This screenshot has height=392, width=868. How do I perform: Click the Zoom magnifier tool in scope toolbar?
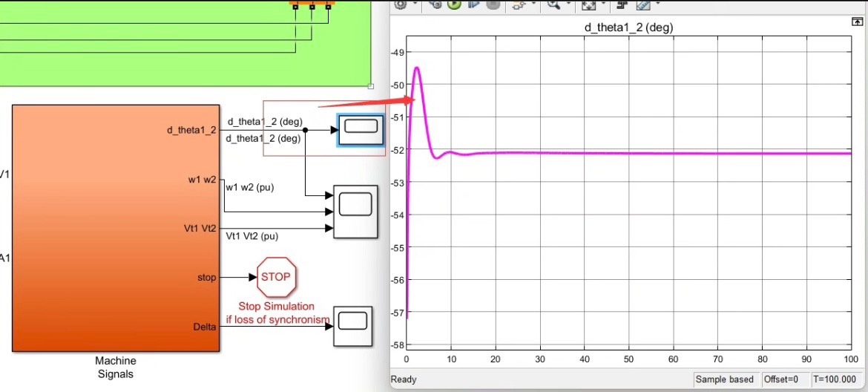tap(553, 4)
